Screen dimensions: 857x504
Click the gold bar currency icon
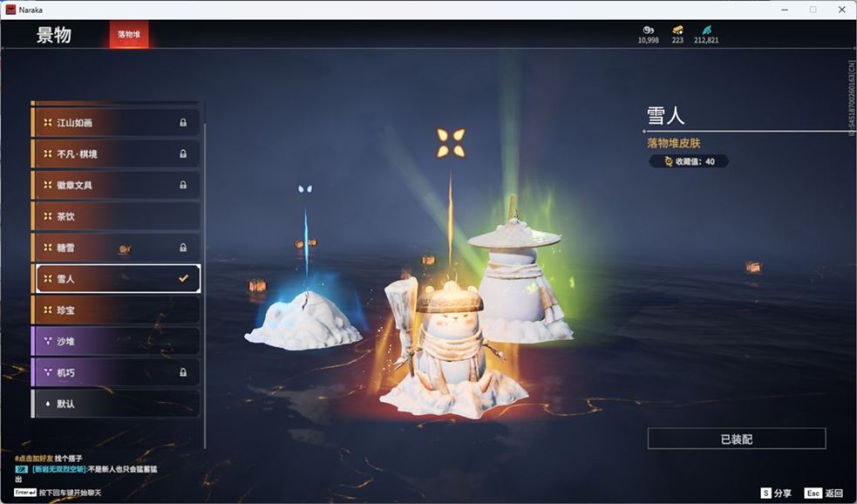pyautogui.click(x=677, y=30)
